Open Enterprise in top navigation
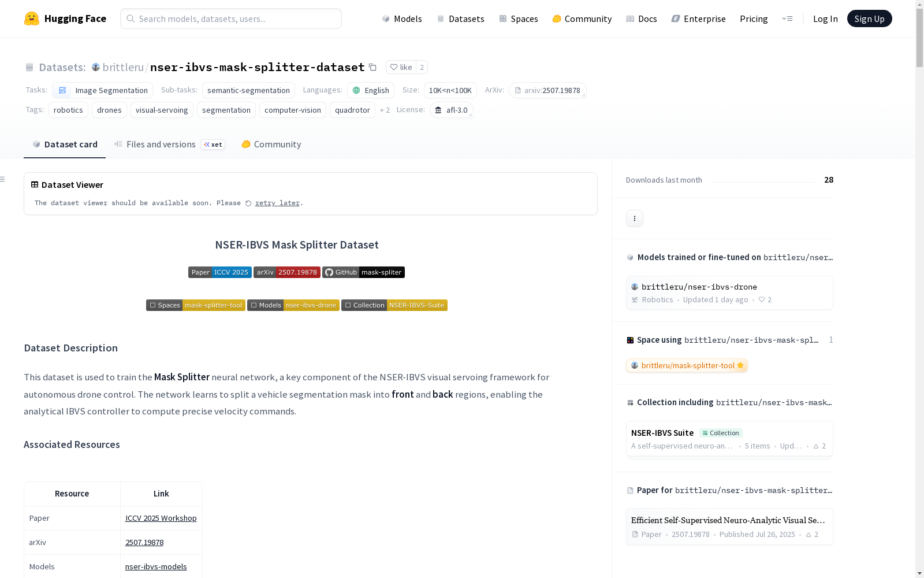The image size is (924, 578). pos(698,18)
